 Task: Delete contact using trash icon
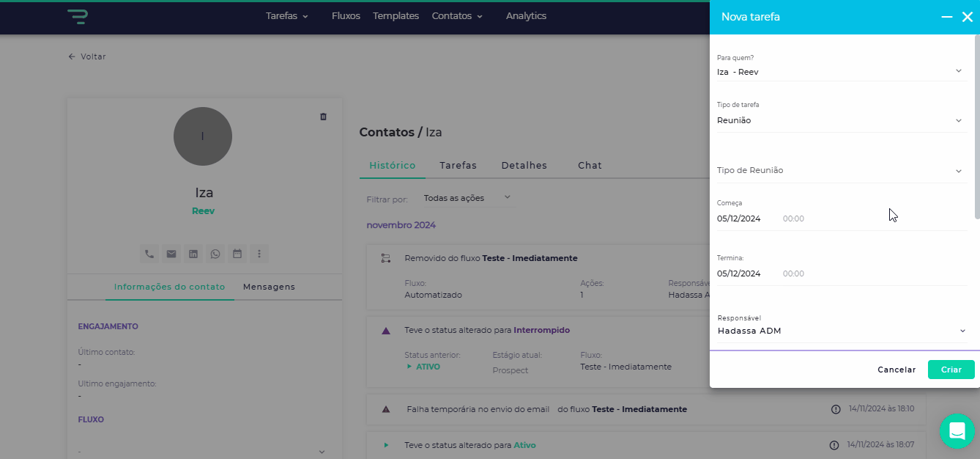pyautogui.click(x=323, y=117)
